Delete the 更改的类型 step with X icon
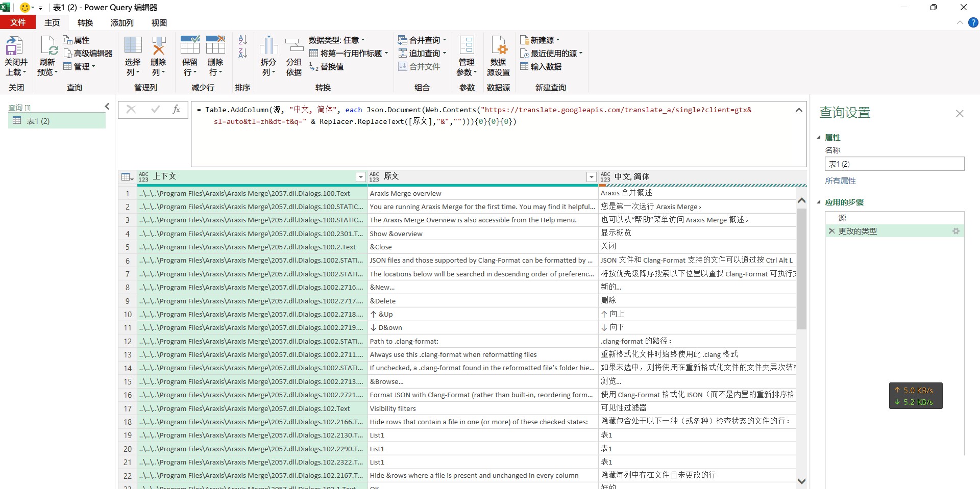 point(831,231)
